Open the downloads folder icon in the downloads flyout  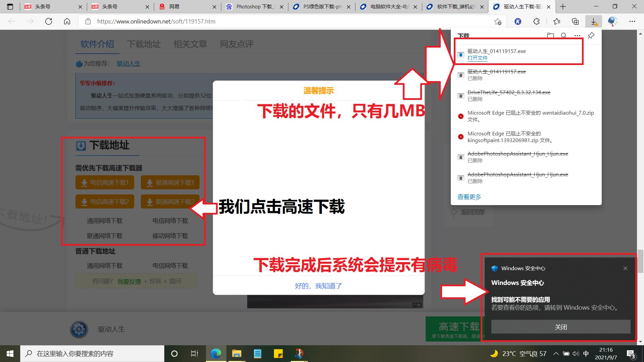[x=550, y=35]
